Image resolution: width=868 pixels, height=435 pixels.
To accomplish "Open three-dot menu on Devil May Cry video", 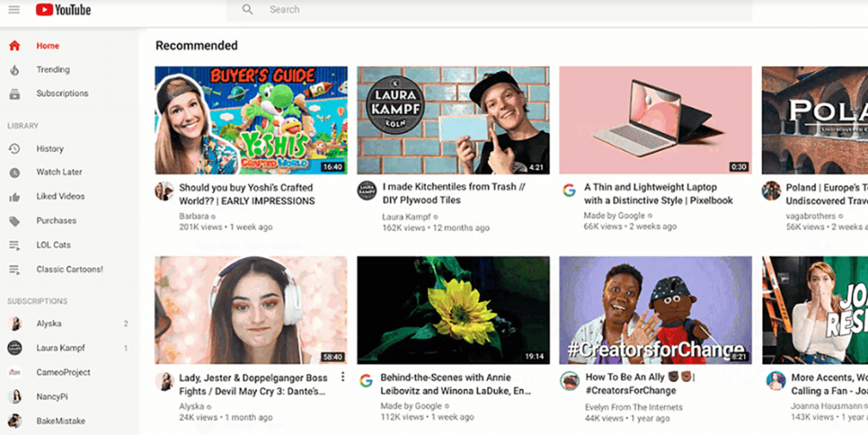I will (x=342, y=376).
